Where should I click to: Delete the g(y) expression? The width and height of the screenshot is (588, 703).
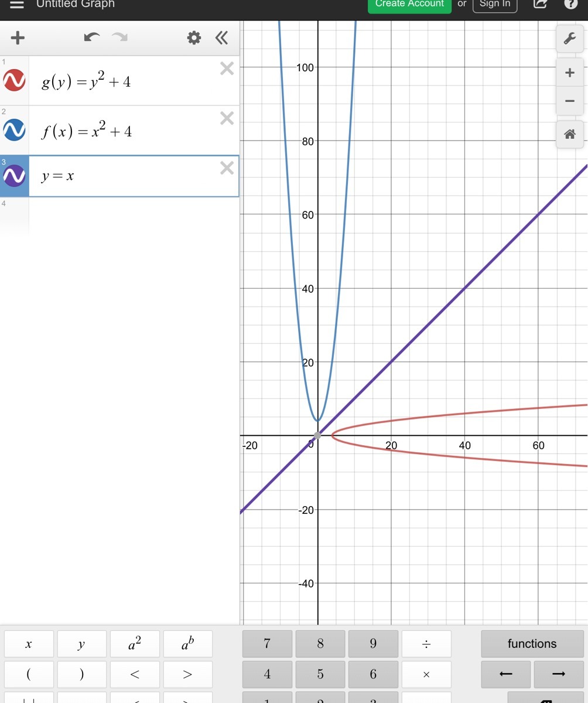click(x=227, y=69)
